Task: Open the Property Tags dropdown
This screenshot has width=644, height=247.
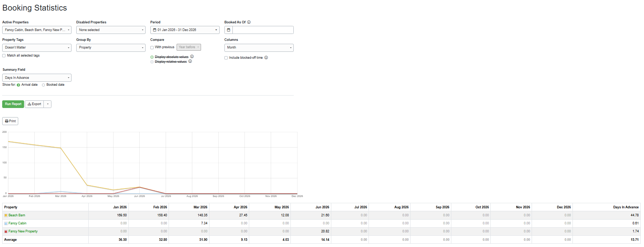Action: 37,47
